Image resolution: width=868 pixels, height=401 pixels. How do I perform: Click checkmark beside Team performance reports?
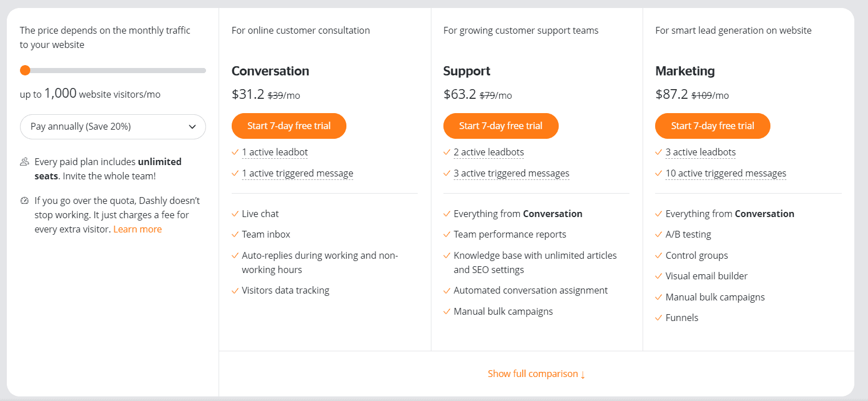447,234
